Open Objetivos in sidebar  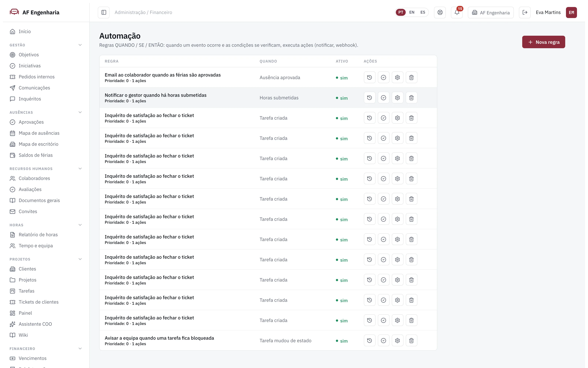pyautogui.click(x=46, y=55)
